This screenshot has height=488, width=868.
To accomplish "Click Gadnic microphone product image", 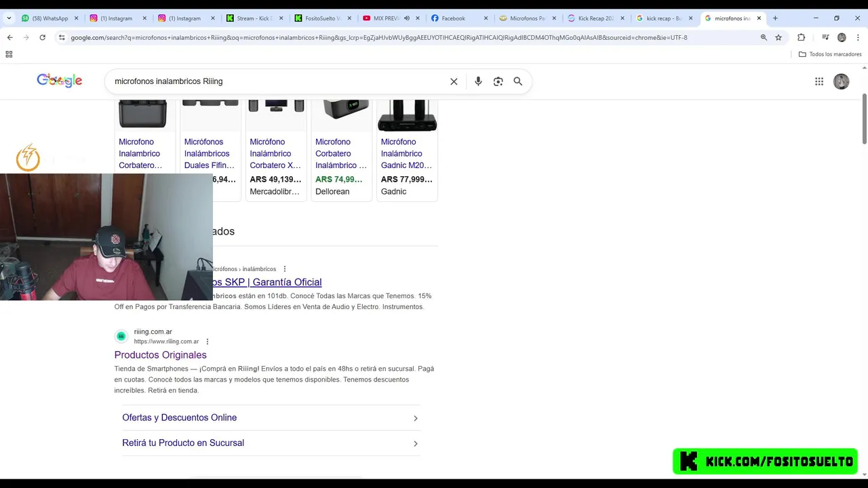I will point(407,115).
